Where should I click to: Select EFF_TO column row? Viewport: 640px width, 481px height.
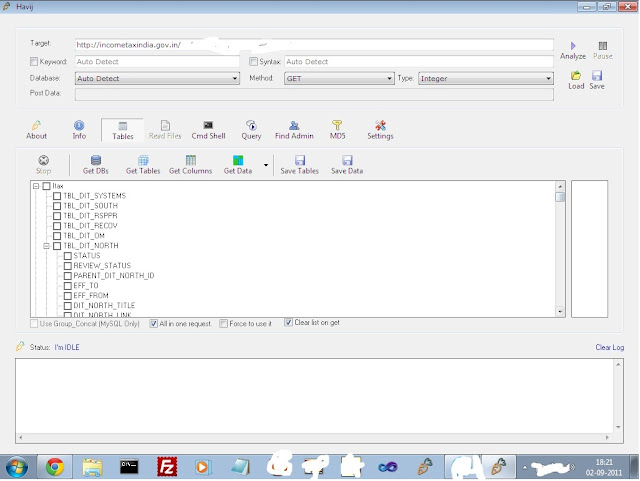tap(86, 286)
